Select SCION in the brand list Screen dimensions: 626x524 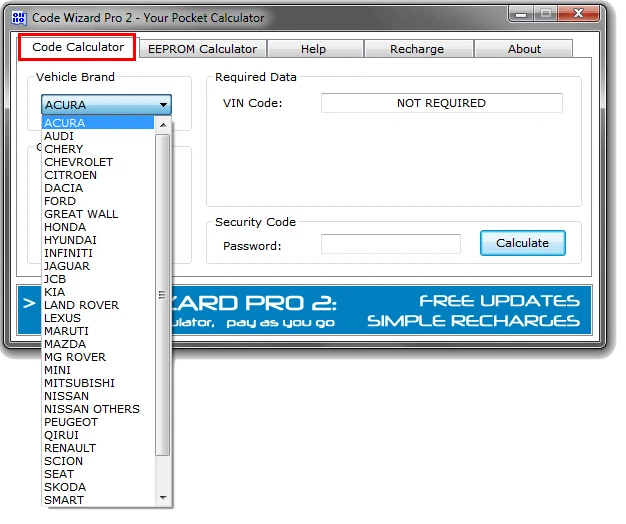[x=98, y=461]
